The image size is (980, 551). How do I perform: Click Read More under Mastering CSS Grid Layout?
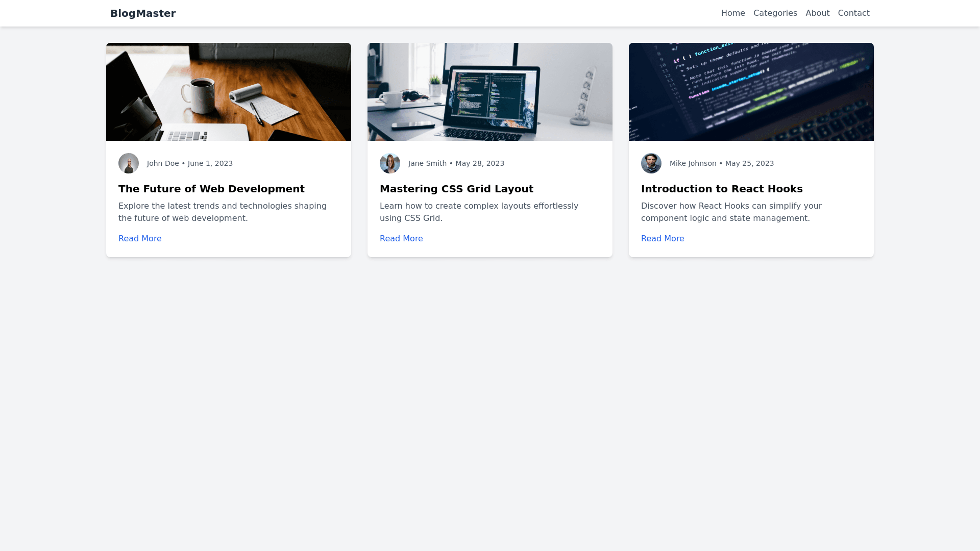[x=401, y=238]
